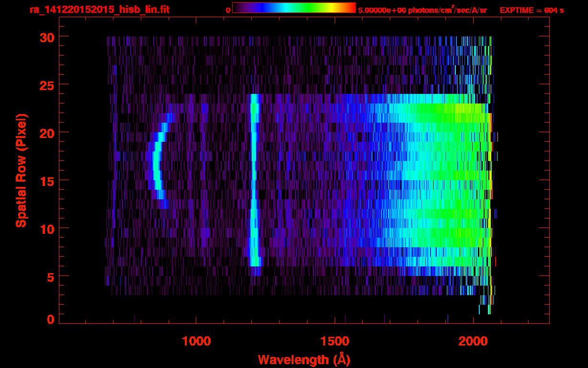Image resolution: width=588 pixels, height=368 pixels.
Task: Click the 5.00000e+06 photons/cm²/sec/Å/sr label
Action: pos(422,10)
